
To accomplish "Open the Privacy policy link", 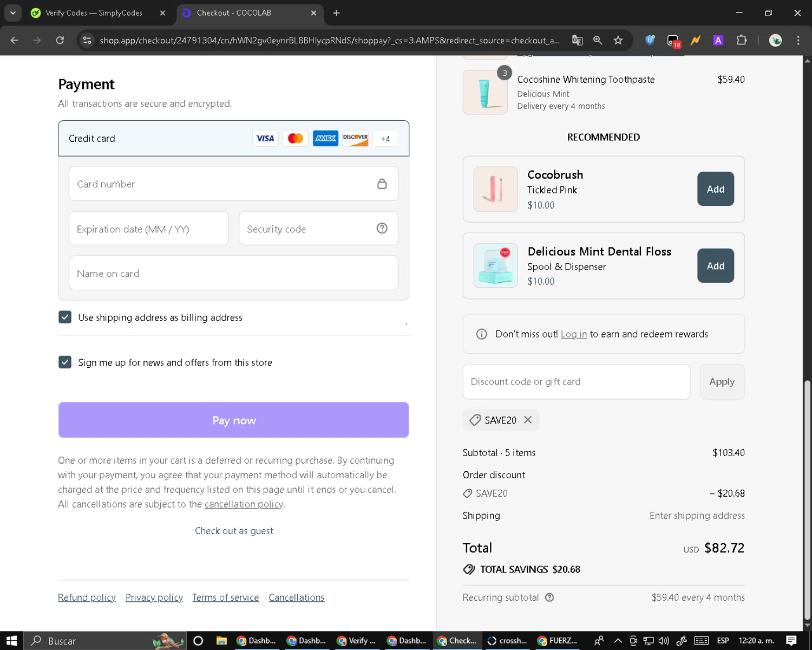I will point(154,597).
